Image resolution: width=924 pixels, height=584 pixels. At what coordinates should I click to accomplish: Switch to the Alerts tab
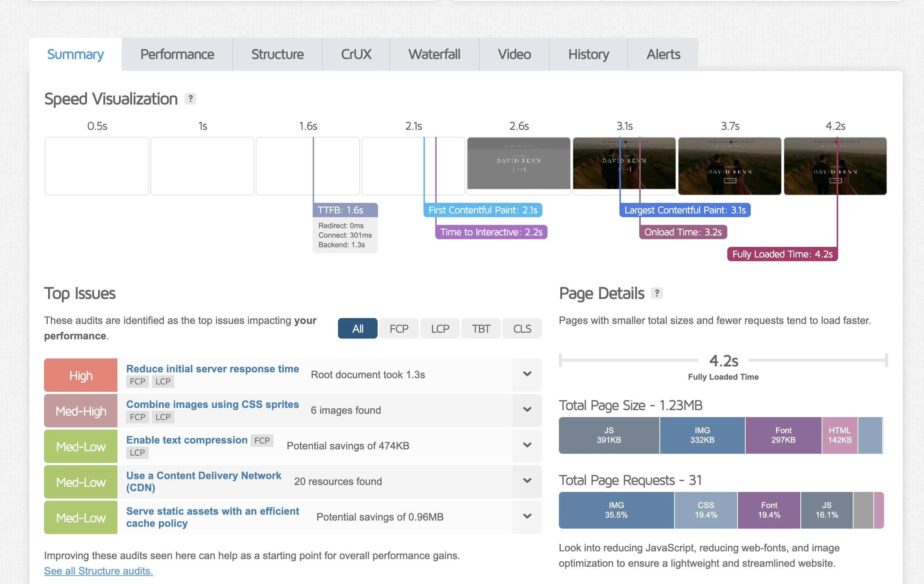click(663, 54)
